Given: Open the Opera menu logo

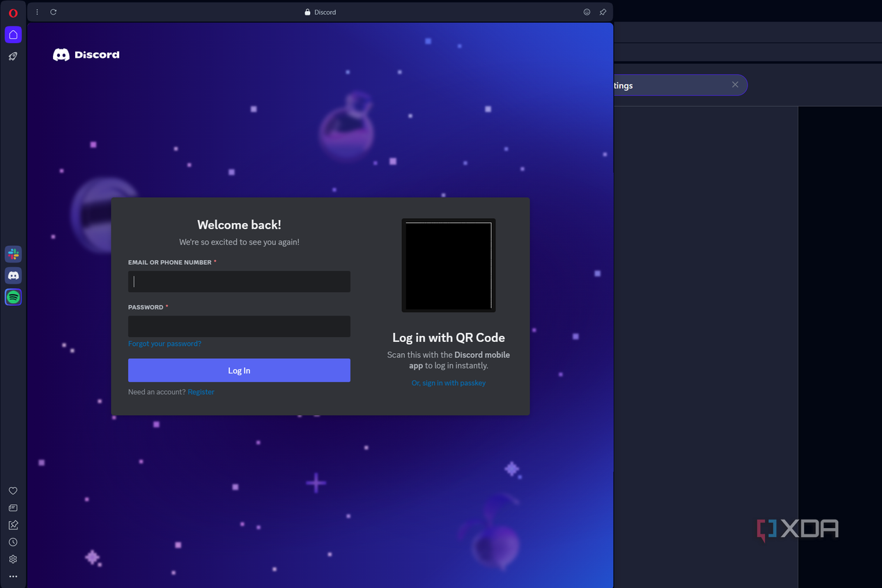Looking at the screenshot, I should tap(13, 13).
